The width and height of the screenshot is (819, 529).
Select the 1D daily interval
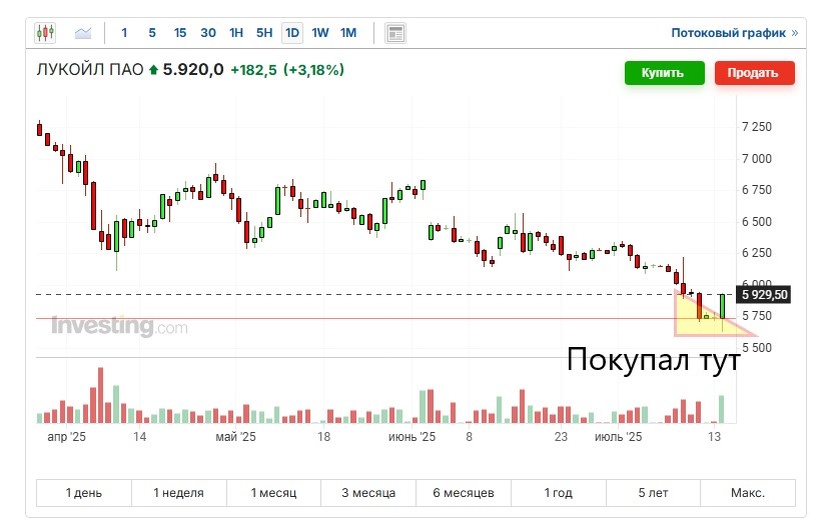click(x=292, y=33)
